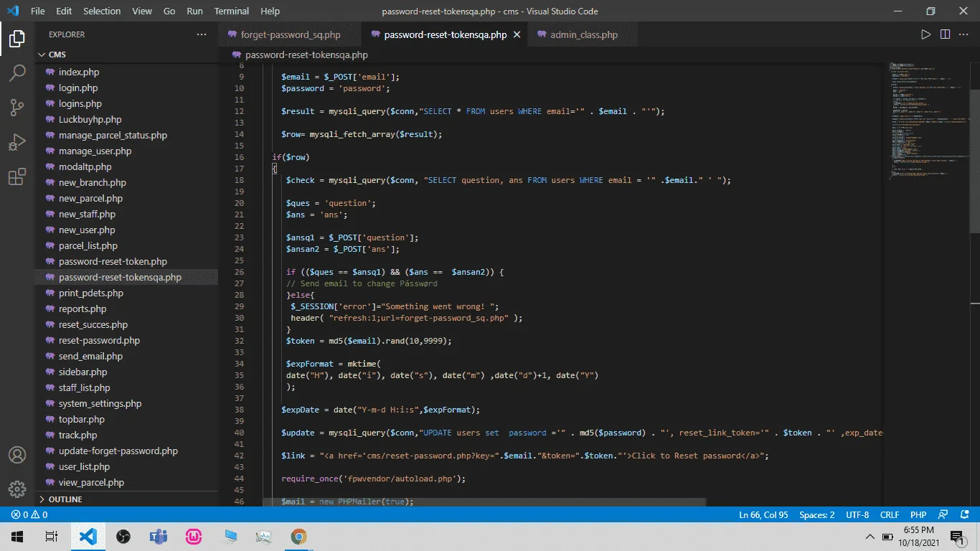This screenshot has height=551, width=980.
Task: Open Google Chrome from the taskbar
Action: click(299, 537)
